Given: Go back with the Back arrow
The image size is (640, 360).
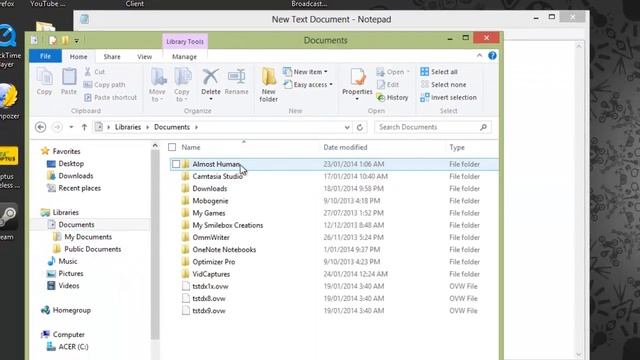Looking at the screenshot, I should [40, 127].
